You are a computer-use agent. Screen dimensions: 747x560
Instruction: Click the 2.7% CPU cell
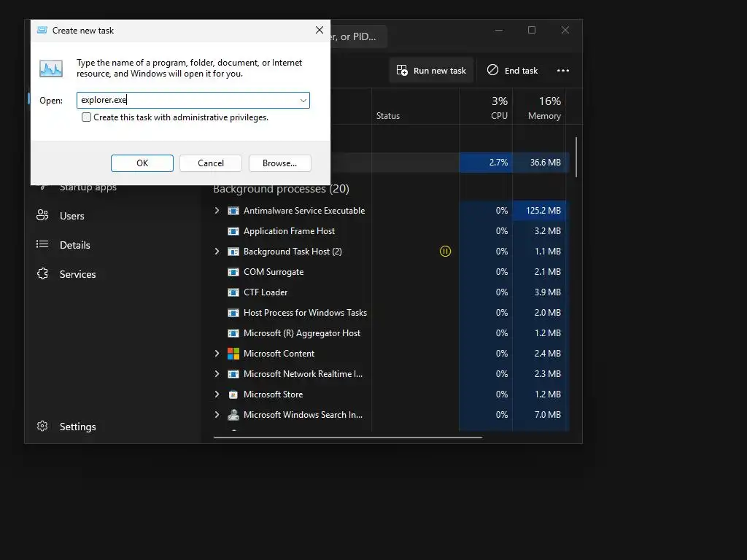coord(486,163)
